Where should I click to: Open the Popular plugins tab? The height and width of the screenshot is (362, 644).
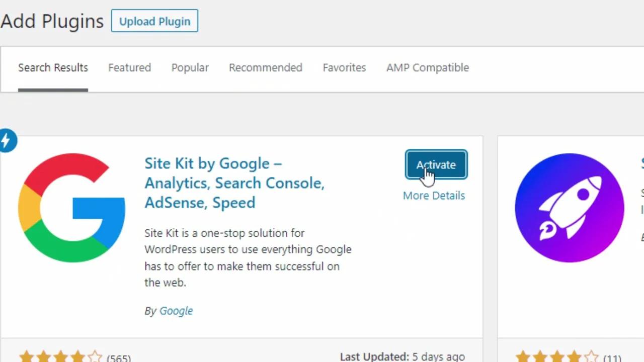pos(190,67)
